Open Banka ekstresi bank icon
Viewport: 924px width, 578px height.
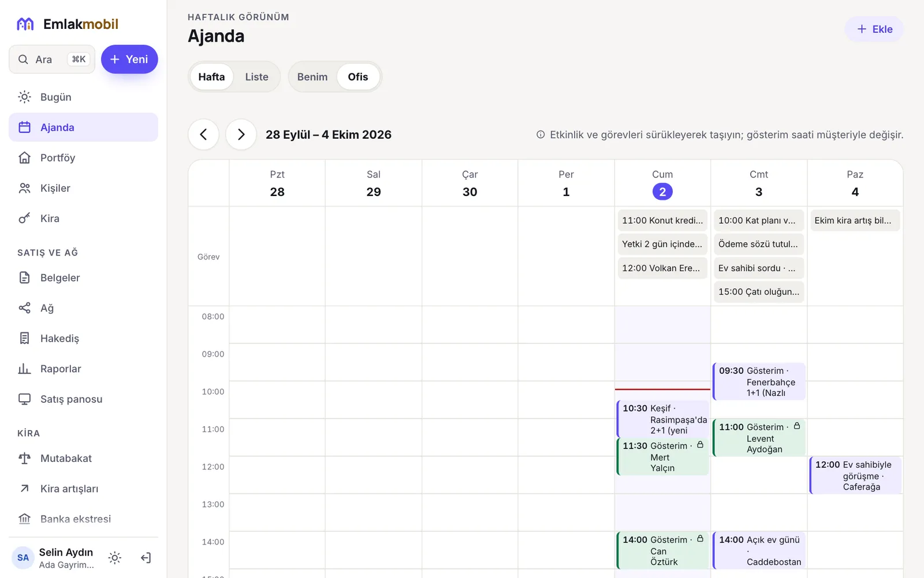[x=24, y=519]
